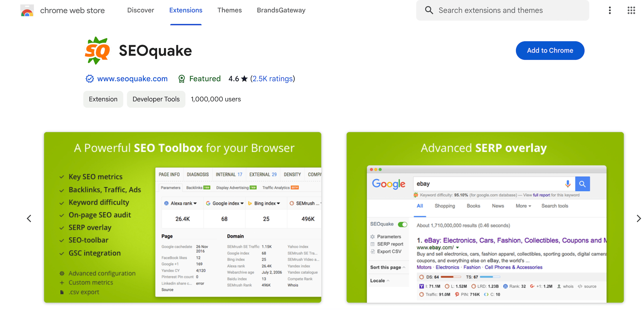The width and height of the screenshot is (644, 310).
Task: Open the www.seoquake.com link
Action: [x=132, y=79]
